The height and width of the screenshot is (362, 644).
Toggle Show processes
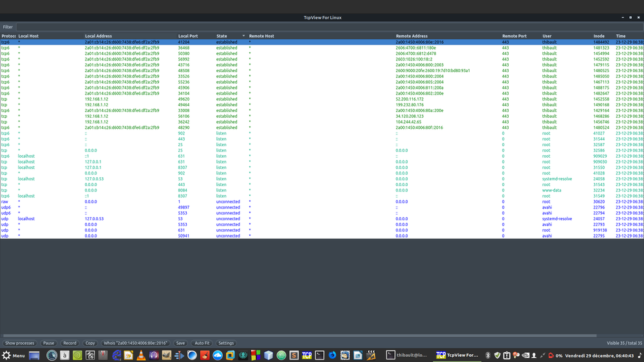pyautogui.click(x=20, y=343)
